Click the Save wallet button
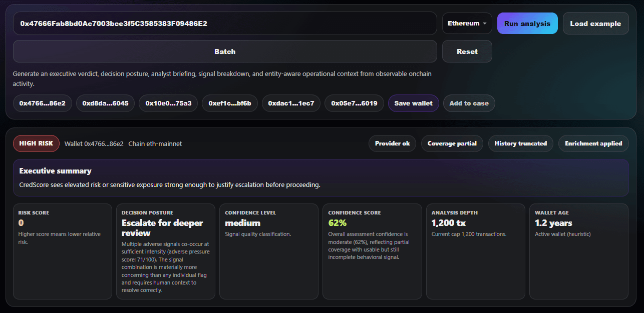Screen dimensions: 644x313 click(414, 103)
